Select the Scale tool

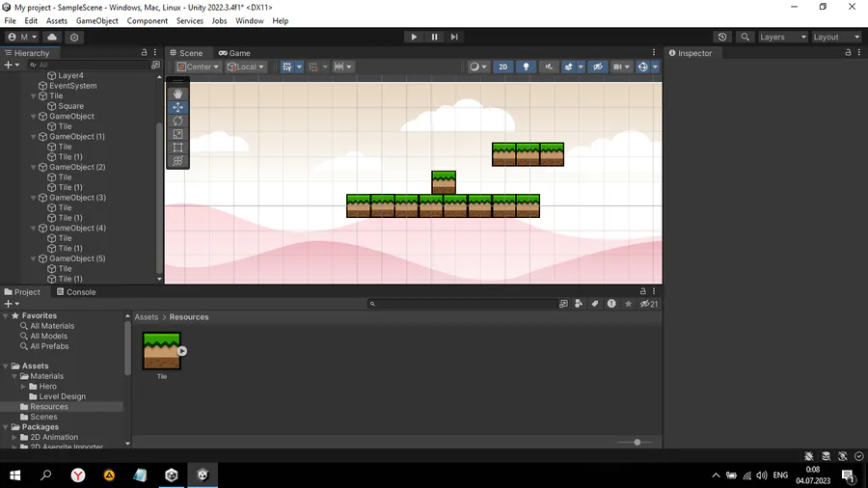pos(177,134)
